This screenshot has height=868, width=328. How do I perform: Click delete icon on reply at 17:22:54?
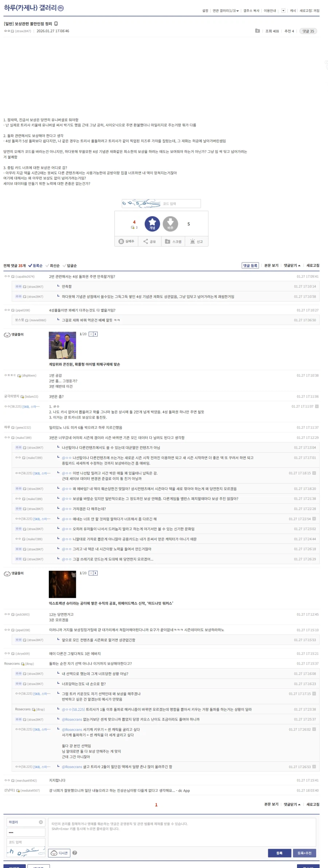[314, 519]
